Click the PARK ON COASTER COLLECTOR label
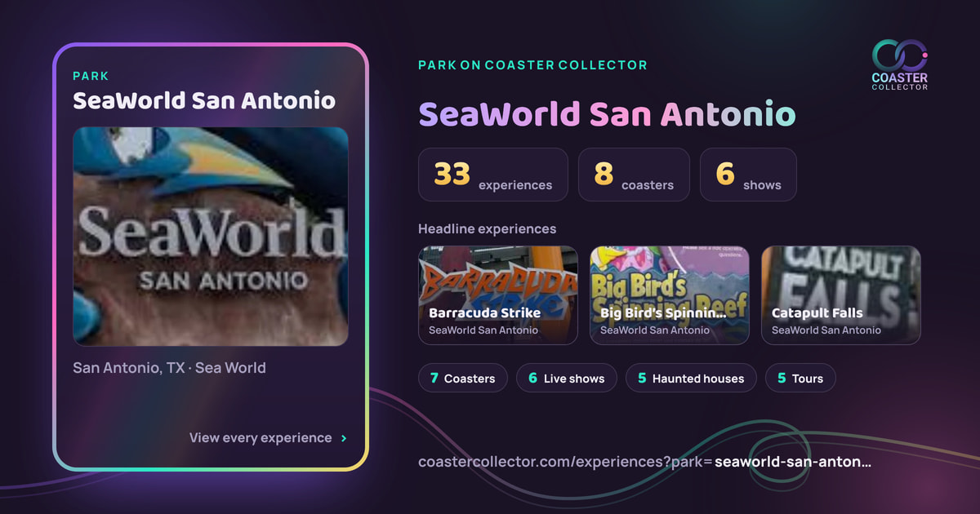980x514 pixels. [x=532, y=65]
